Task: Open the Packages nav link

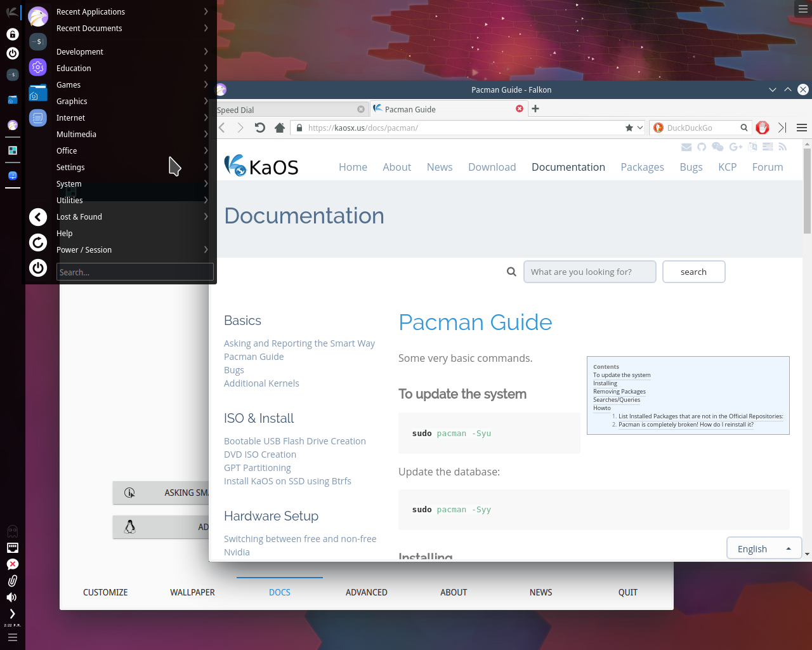Action: (x=642, y=167)
